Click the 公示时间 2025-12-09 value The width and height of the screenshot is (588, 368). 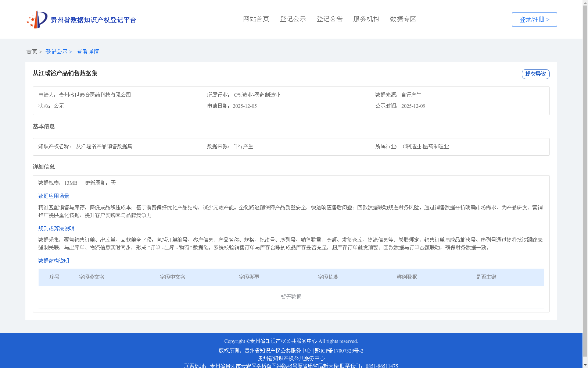tap(413, 106)
